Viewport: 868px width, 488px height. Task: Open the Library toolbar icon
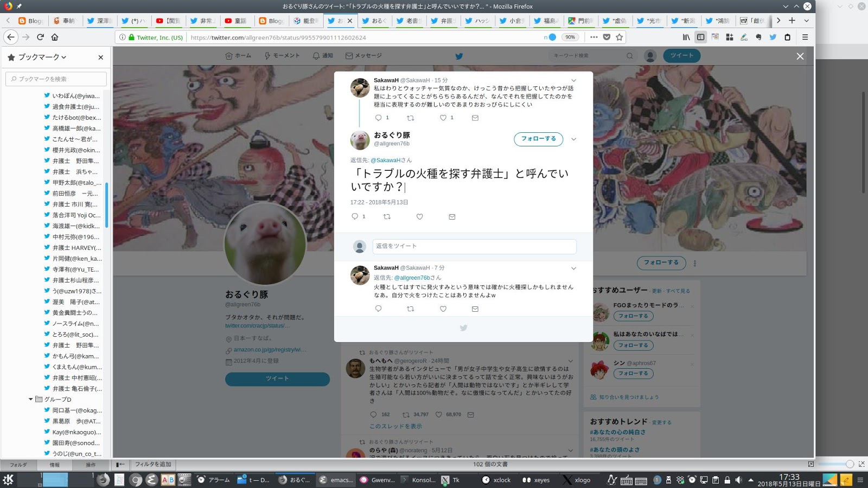686,37
